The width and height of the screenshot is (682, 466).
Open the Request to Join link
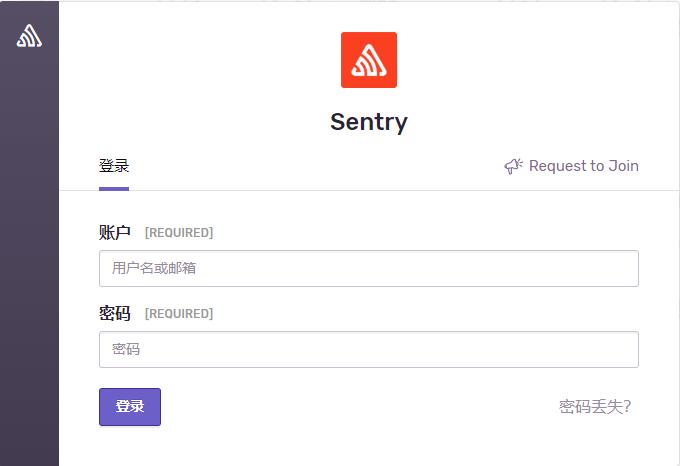coord(583,166)
